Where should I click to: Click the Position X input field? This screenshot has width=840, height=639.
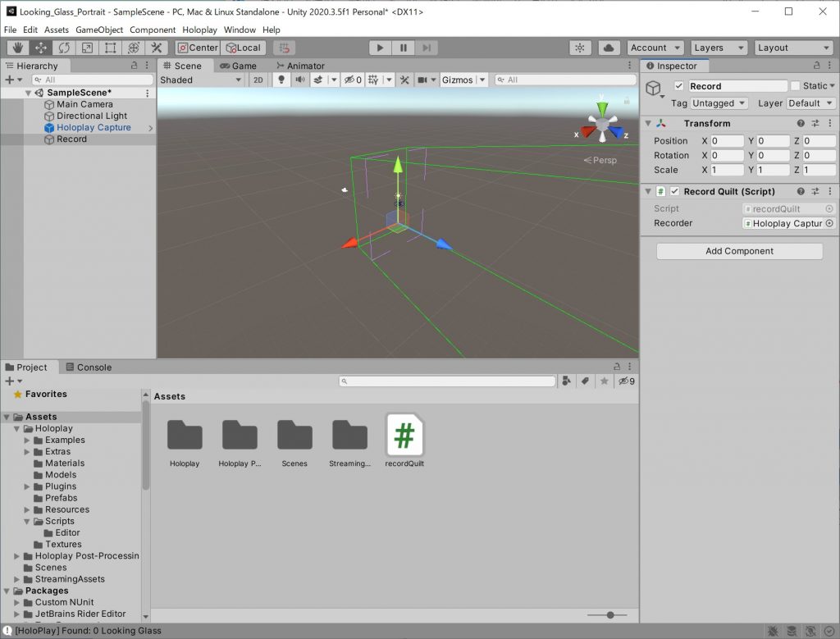click(x=727, y=141)
